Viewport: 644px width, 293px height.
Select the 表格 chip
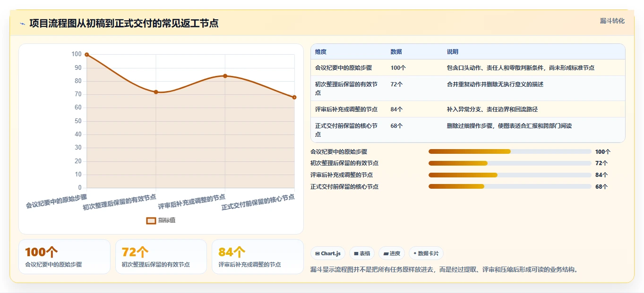[x=362, y=253]
